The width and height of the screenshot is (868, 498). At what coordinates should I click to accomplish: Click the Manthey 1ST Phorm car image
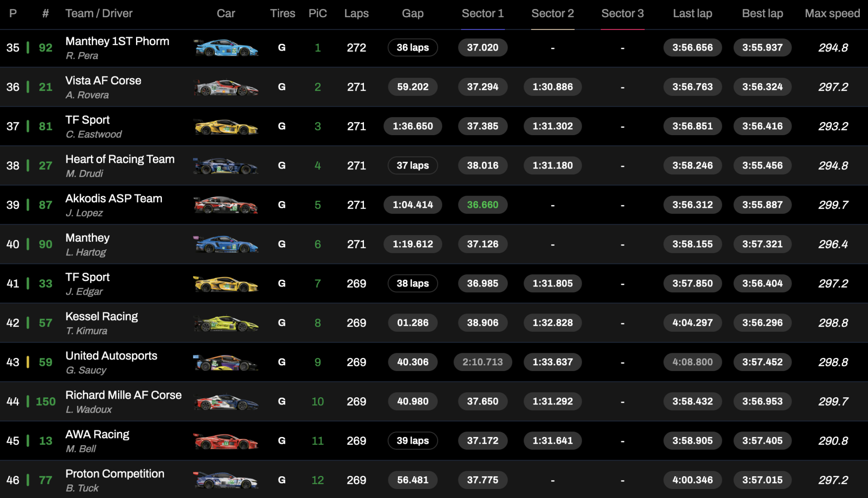[x=226, y=47]
